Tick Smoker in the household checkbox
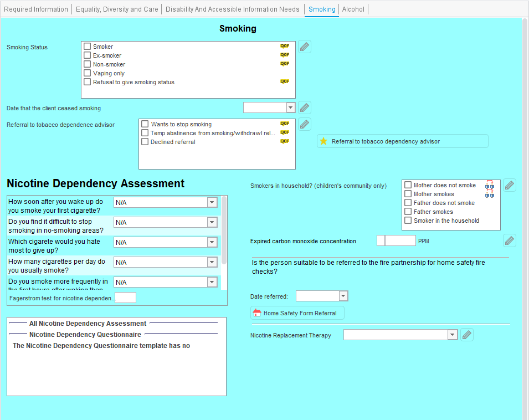This screenshot has width=529, height=420. click(408, 221)
